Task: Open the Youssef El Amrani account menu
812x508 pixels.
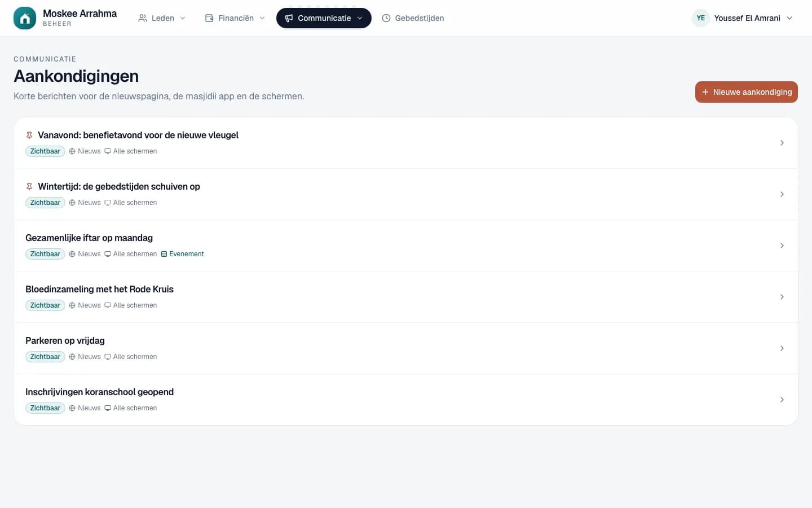Action: (743, 18)
